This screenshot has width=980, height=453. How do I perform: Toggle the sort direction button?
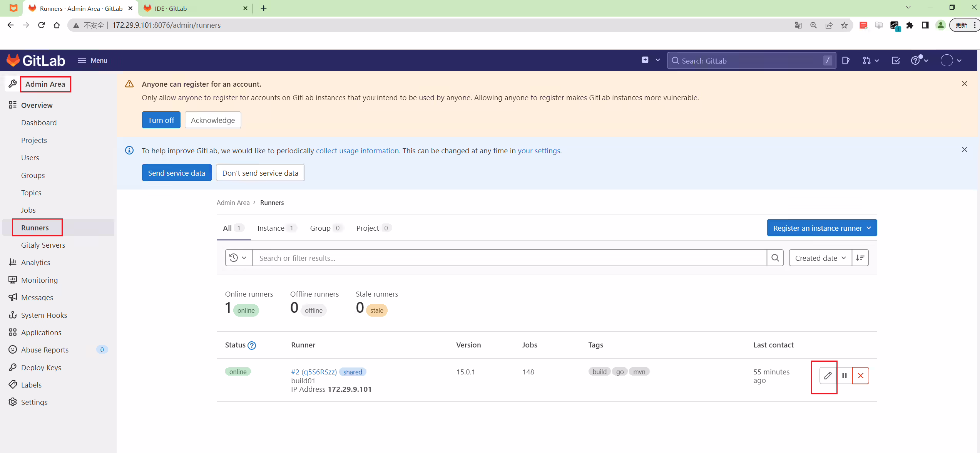coord(860,258)
